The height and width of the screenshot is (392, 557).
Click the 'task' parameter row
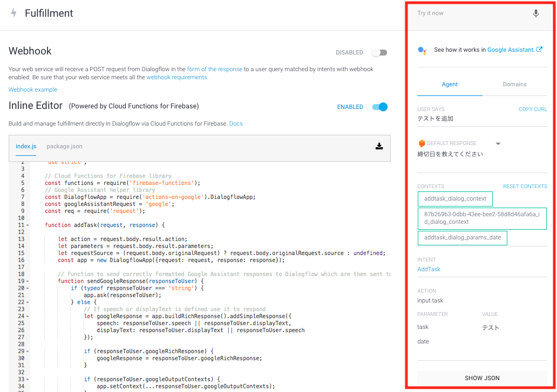[482, 327]
